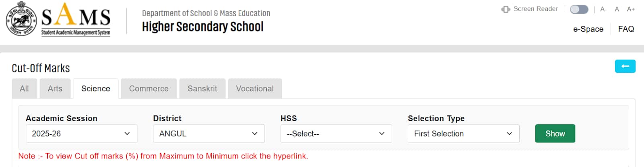Toggle the dark mode switch

pos(579,9)
